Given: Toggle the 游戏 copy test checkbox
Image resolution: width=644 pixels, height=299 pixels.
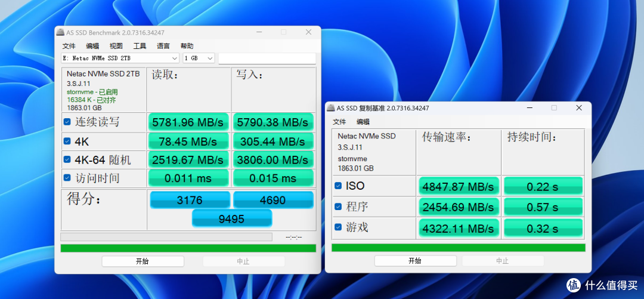Looking at the screenshot, I should pos(338,227).
